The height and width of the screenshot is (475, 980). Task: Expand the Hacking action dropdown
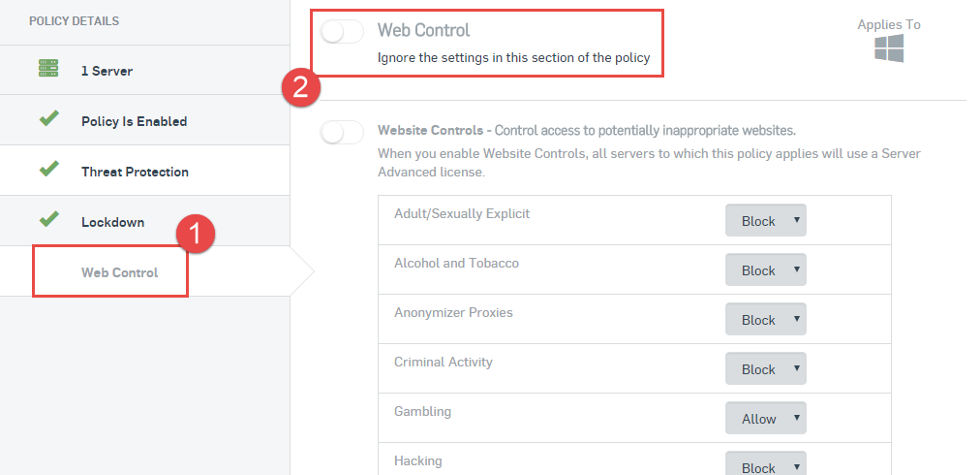click(x=766, y=463)
